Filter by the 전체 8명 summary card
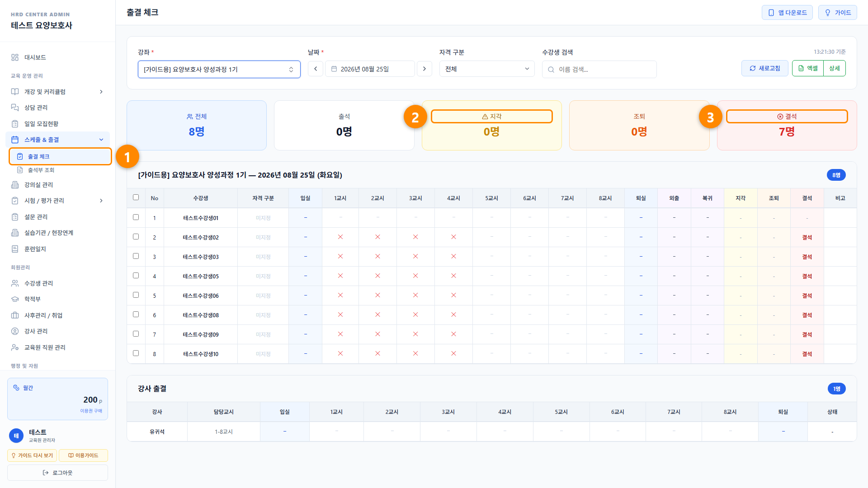Viewport: 868px width, 488px height. (197, 125)
